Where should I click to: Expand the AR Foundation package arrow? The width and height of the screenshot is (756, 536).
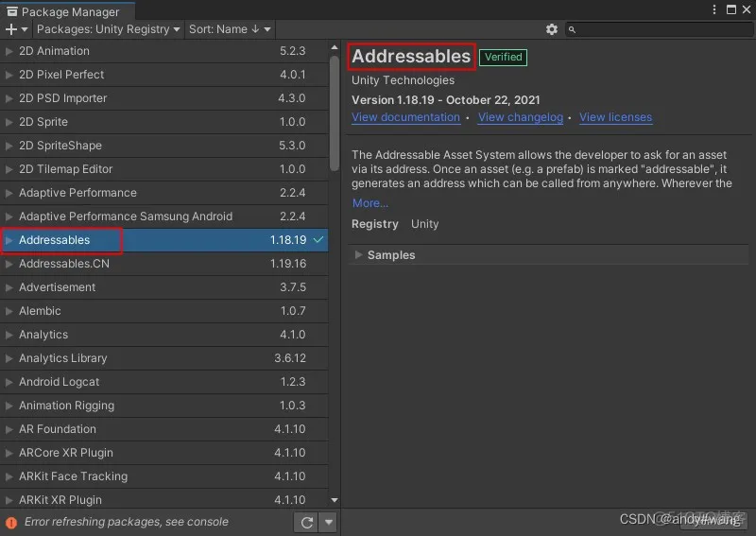(9, 429)
